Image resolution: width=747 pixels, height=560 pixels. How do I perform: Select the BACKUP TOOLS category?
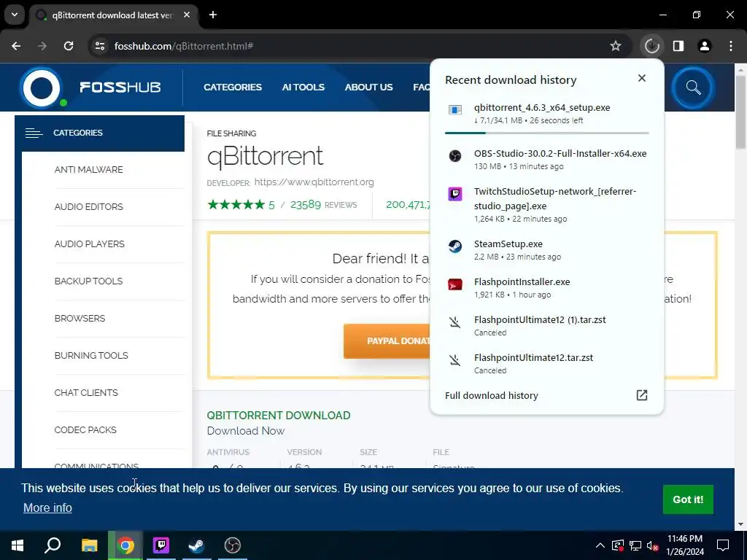(88, 281)
